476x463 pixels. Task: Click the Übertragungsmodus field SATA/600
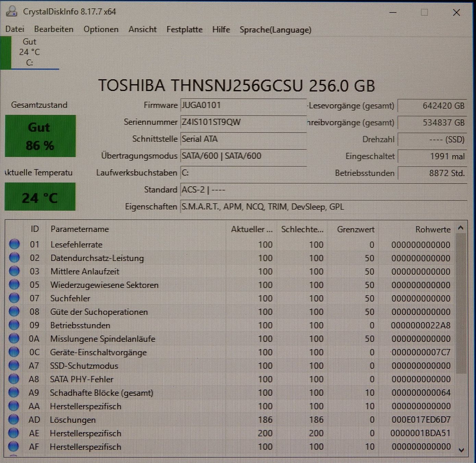point(243,156)
